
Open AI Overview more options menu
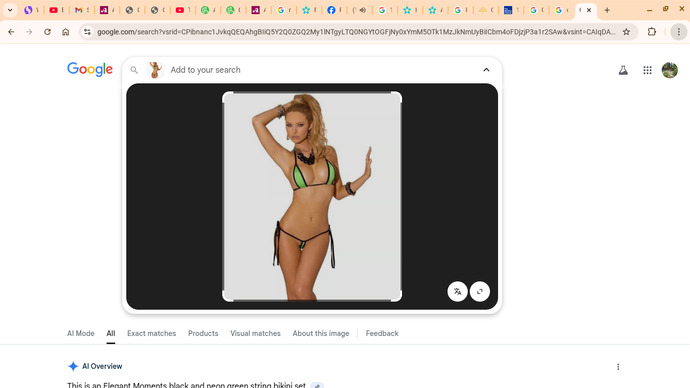(x=618, y=366)
